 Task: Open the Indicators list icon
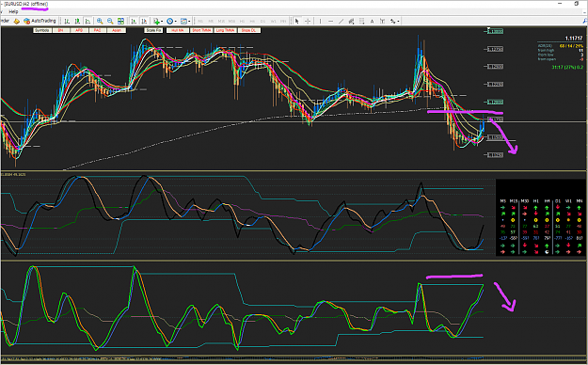[156, 21]
